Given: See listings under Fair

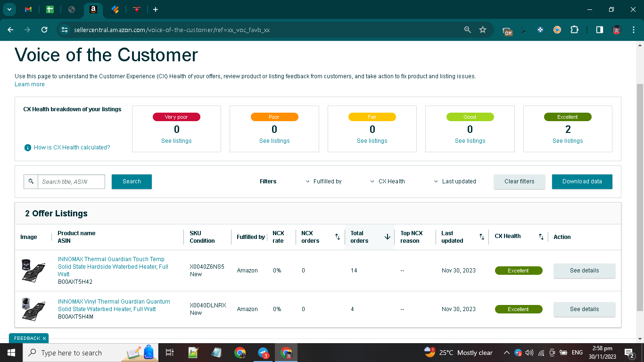Looking at the screenshot, I should pyautogui.click(x=372, y=141).
